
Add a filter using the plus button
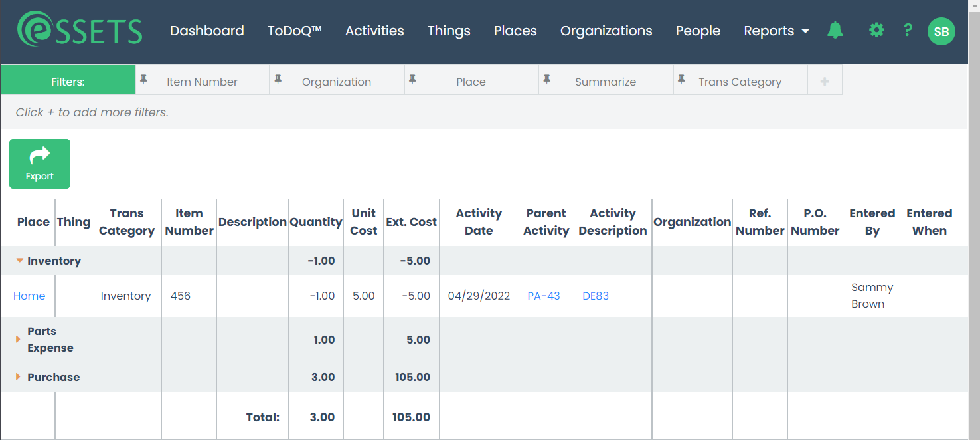coord(825,81)
